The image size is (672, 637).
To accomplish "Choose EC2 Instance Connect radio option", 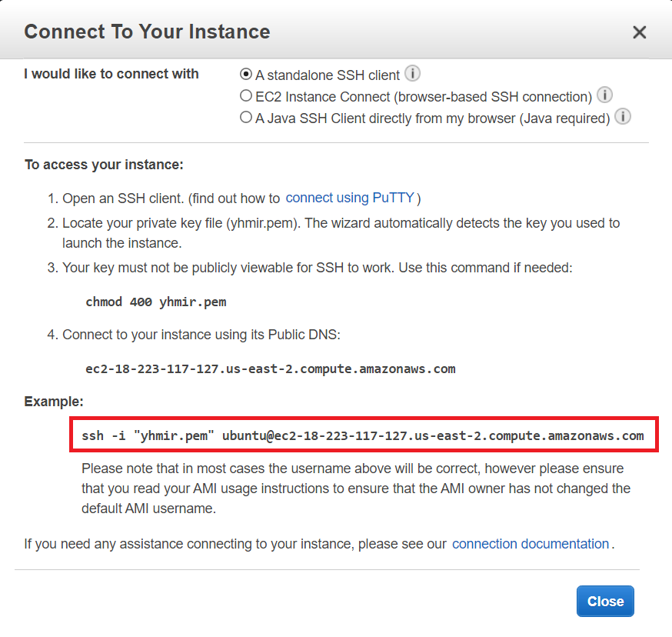I will point(246,96).
